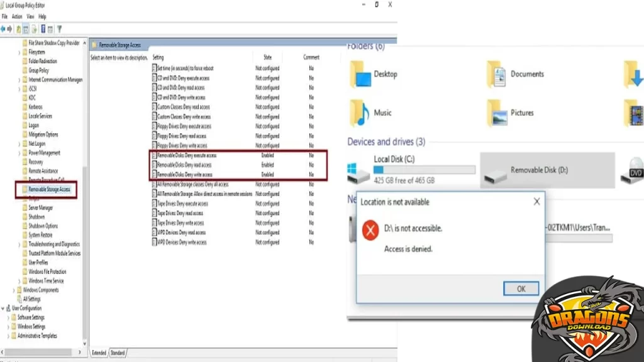
Task: Click the Forward navigation arrow in the toolbar
Action: tap(9, 28)
